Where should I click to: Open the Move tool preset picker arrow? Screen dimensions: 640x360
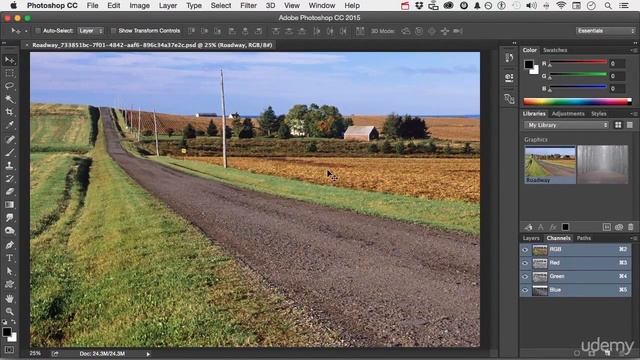click(x=26, y=31)
